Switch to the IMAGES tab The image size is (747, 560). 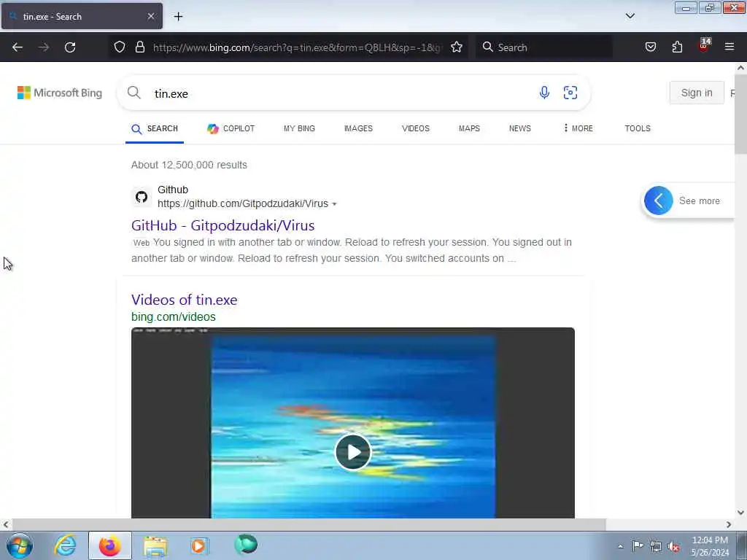(x=358, y=128)
